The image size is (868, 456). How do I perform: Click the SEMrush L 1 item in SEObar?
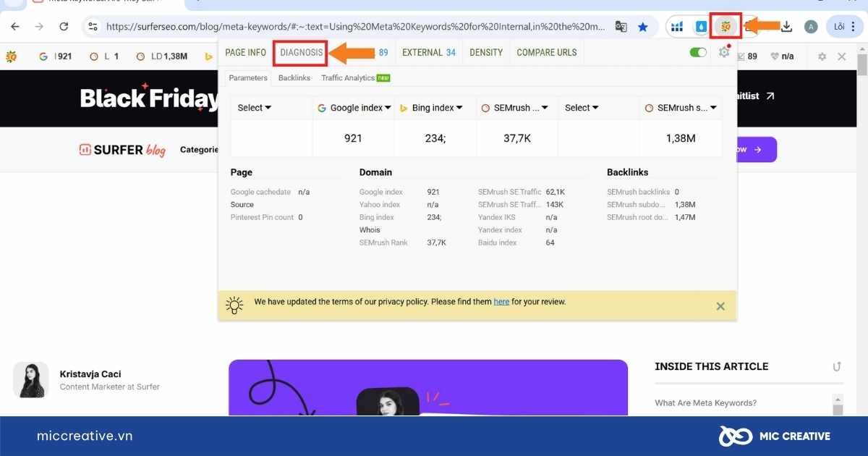(x=104, y=56)
